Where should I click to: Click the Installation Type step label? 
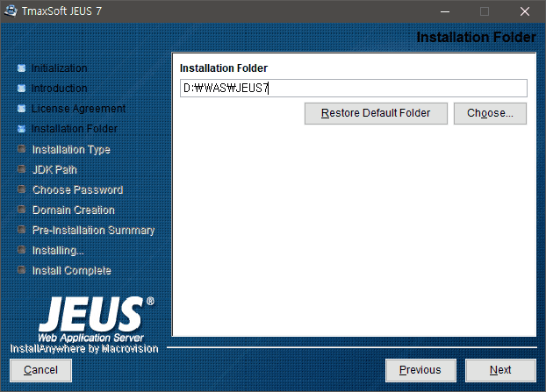[x=71, y=150]
